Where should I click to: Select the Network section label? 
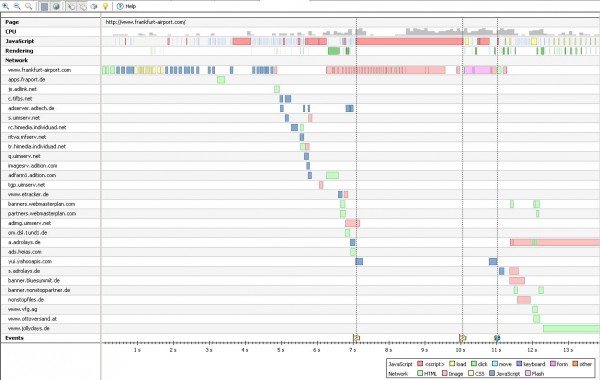[x=16, y=60]
